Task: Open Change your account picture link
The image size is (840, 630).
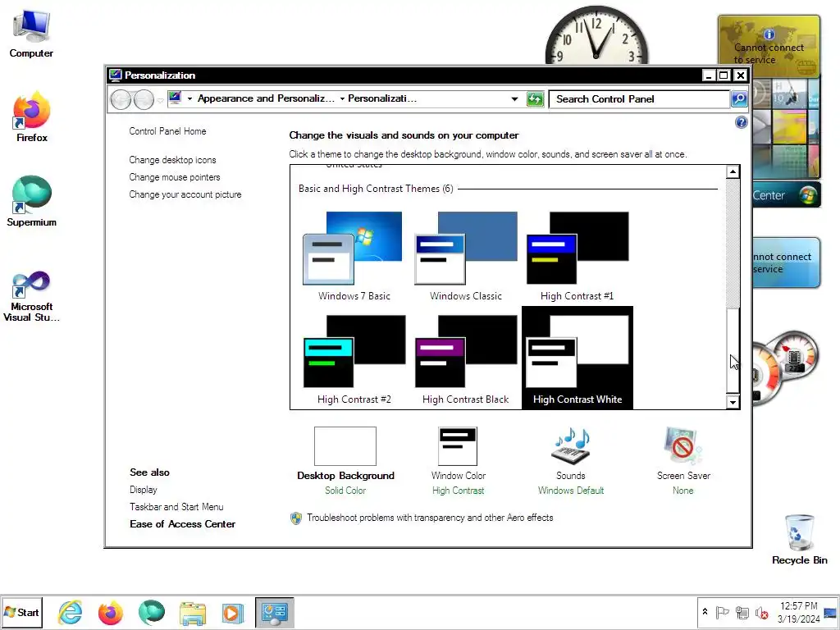Action: pos(185,194)
